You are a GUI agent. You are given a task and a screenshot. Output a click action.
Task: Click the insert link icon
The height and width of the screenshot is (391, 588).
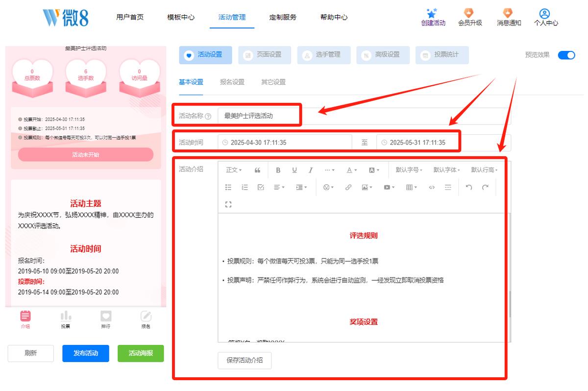[x=348, y=187]
